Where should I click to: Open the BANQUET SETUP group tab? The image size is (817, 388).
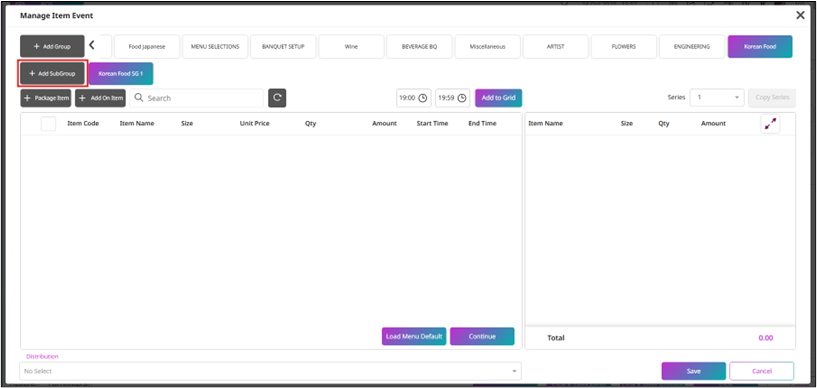(283, 46)
